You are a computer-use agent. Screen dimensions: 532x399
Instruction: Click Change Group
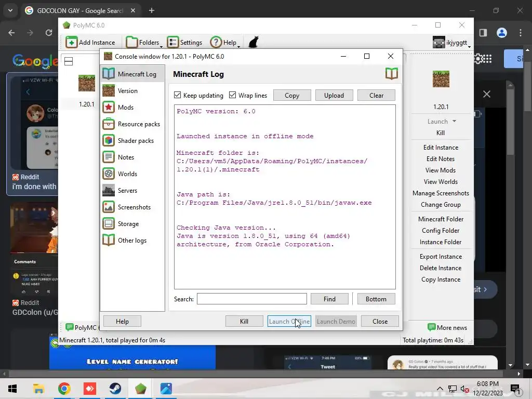click(x=441, y=205)
